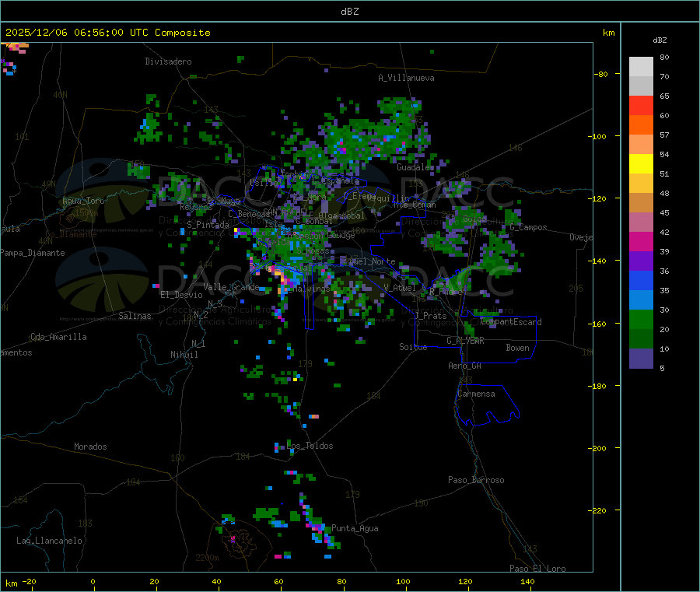This screenshot has height=592, width=700.
Task: Click the Cda_Amarilla map label
Action: [x=58, y=337]
